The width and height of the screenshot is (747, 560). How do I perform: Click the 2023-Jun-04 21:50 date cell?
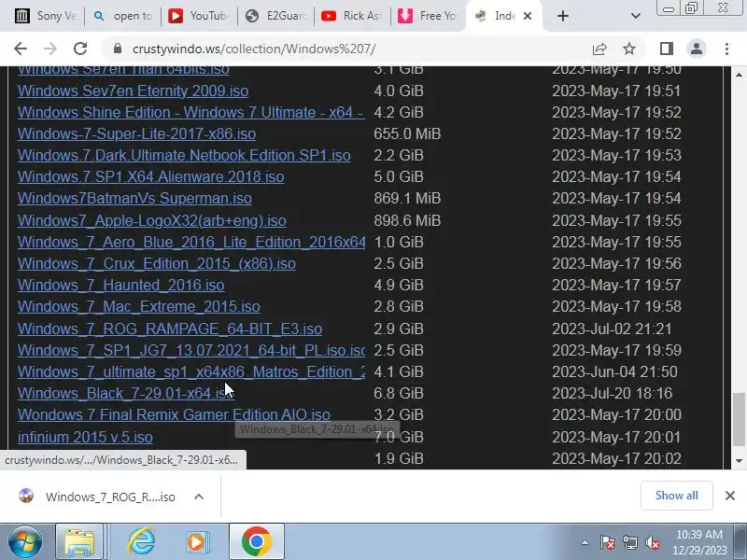point(614,371)
